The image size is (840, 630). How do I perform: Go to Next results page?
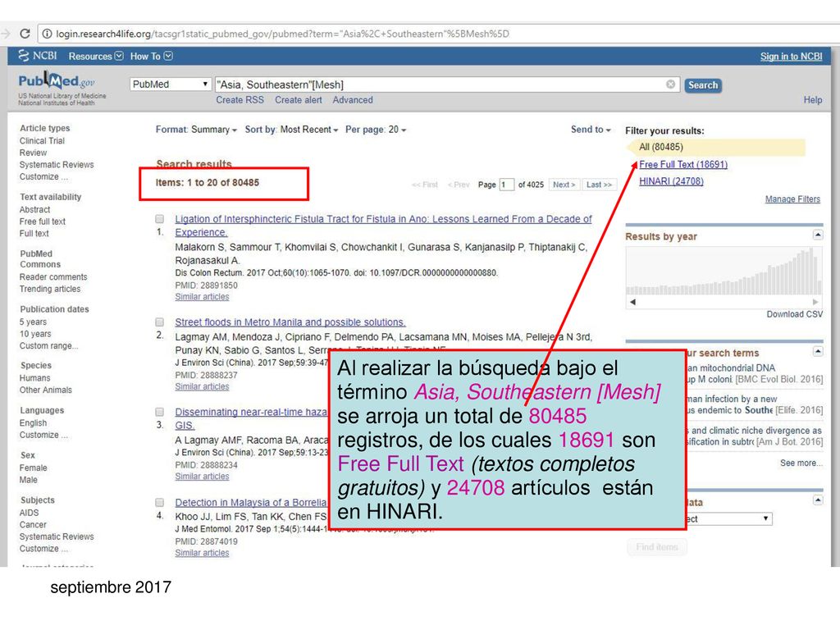point(564,185)
